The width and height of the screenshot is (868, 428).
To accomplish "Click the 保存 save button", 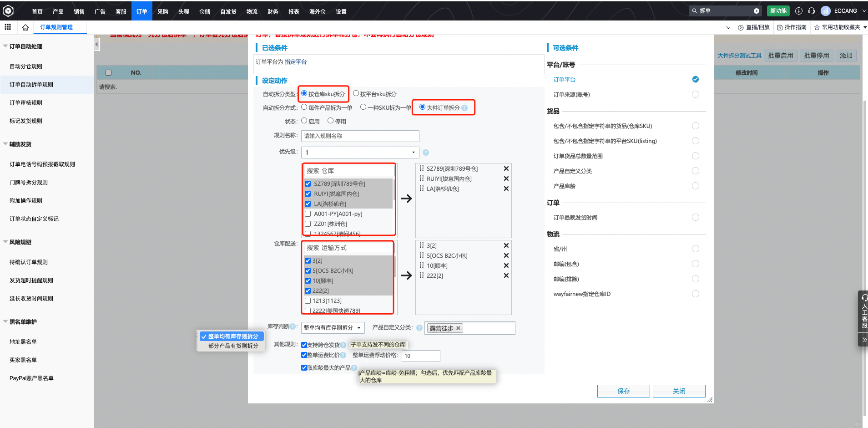I will point(623,391).
